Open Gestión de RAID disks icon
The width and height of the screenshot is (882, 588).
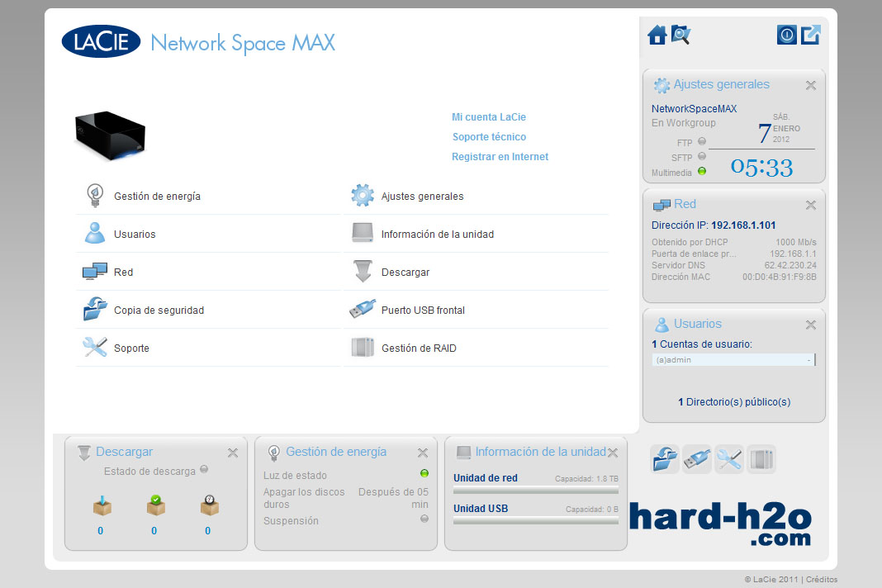tap(363, 347)
